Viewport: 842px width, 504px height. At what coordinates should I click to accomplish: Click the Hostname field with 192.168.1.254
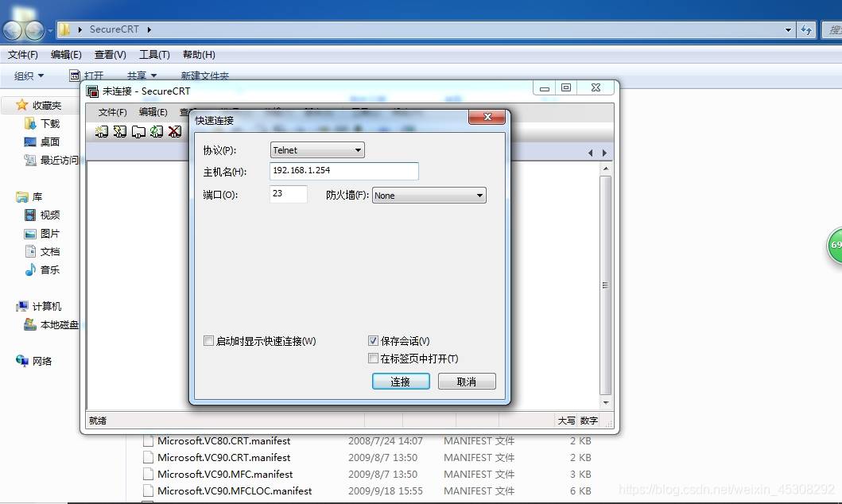pos(343,171)
